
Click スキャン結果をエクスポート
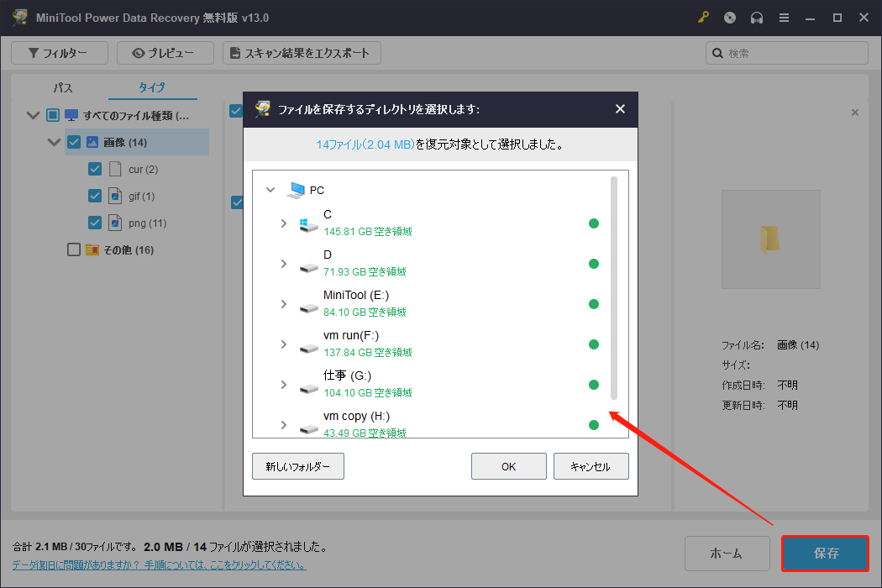302,53
